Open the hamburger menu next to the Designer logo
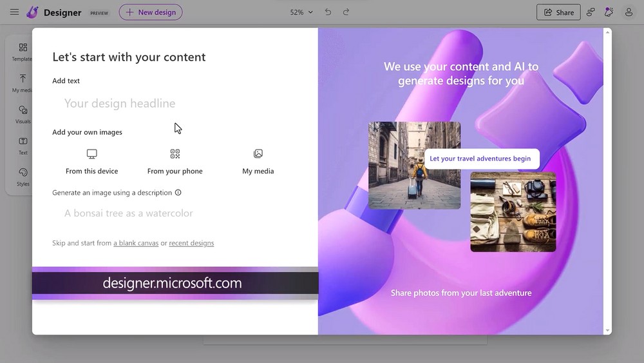The height and width of the screenshot is (363, 644). [x=14, y=12]
